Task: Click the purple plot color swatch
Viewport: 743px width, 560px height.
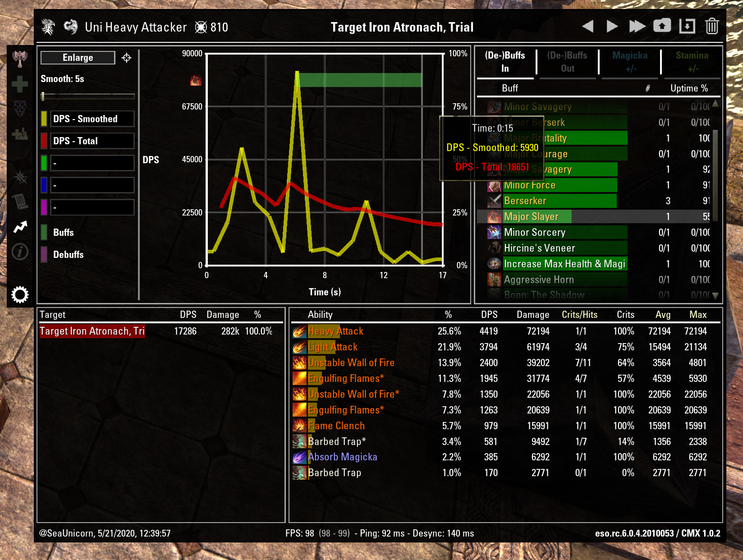Action: (44, 207)
